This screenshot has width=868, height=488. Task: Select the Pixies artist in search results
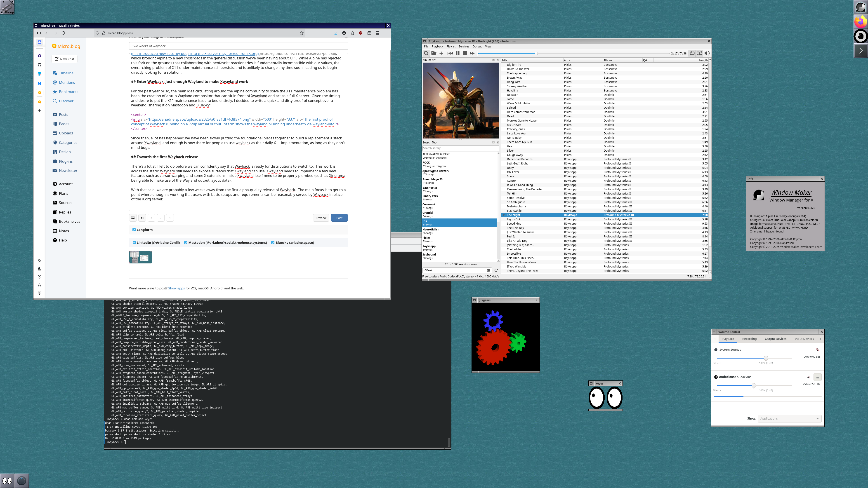pyautogui.click(x=459, y=239)
